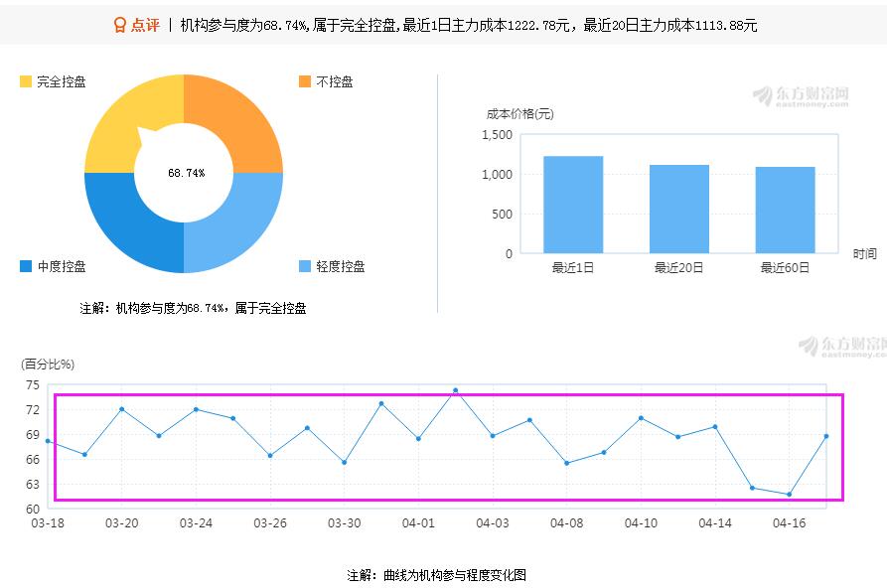Click the yellow 完全控盘 color swatch
This screenshot has width=887, height=588.
[27, 82]
